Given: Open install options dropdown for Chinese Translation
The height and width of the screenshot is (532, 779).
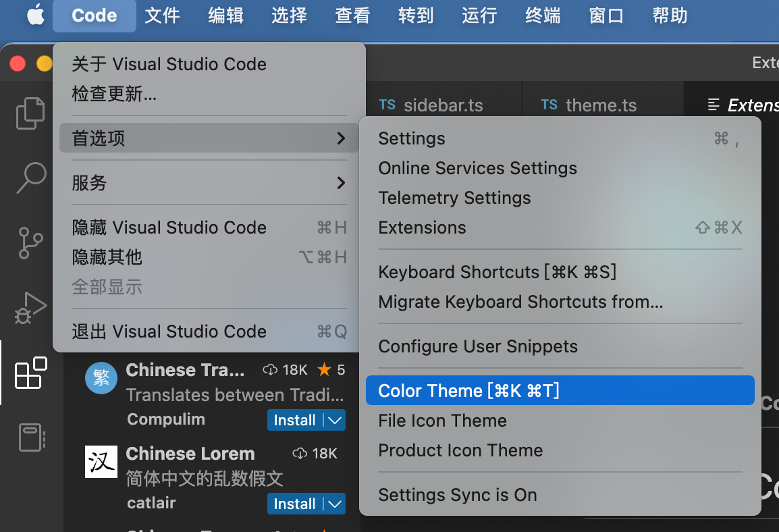Looking at the screenshot, I should [x=335, y=420].
